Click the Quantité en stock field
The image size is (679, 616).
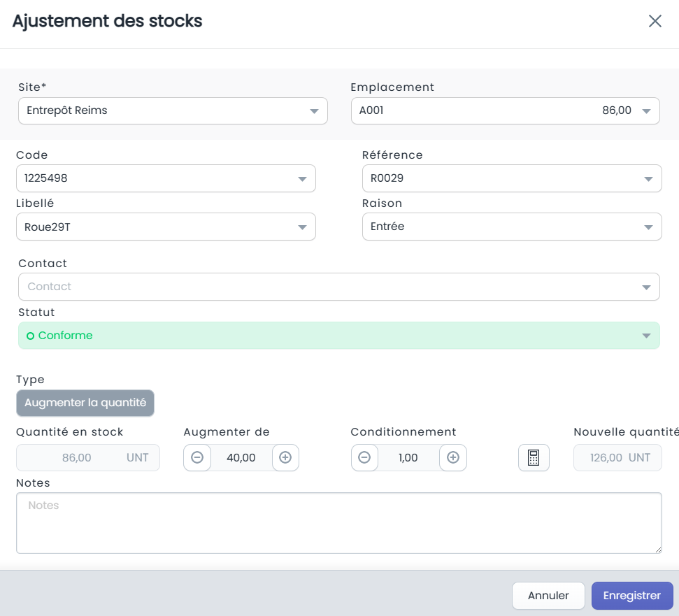(88, 457)
